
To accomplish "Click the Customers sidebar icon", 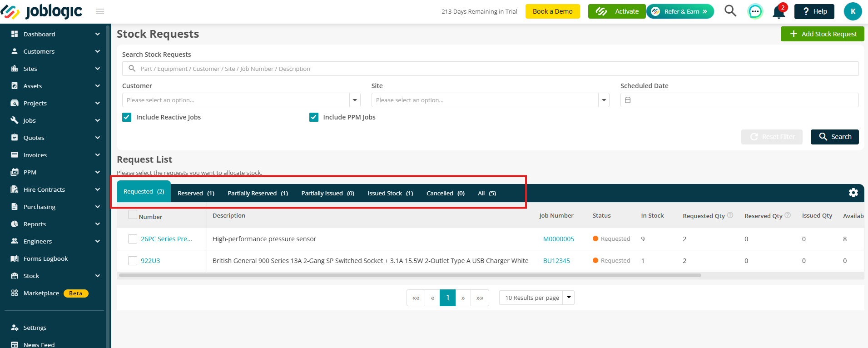I will (15, 51).
